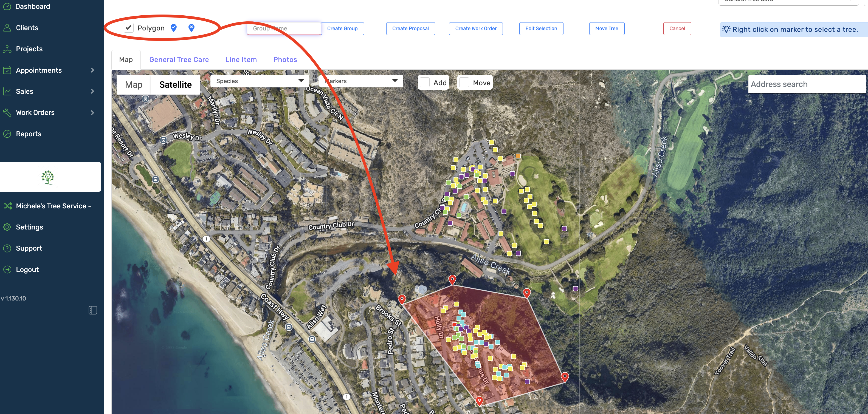Collapse sidebar using panel toggle icon
The height and width of the screenshot is (414, 868).
(93, 310)
